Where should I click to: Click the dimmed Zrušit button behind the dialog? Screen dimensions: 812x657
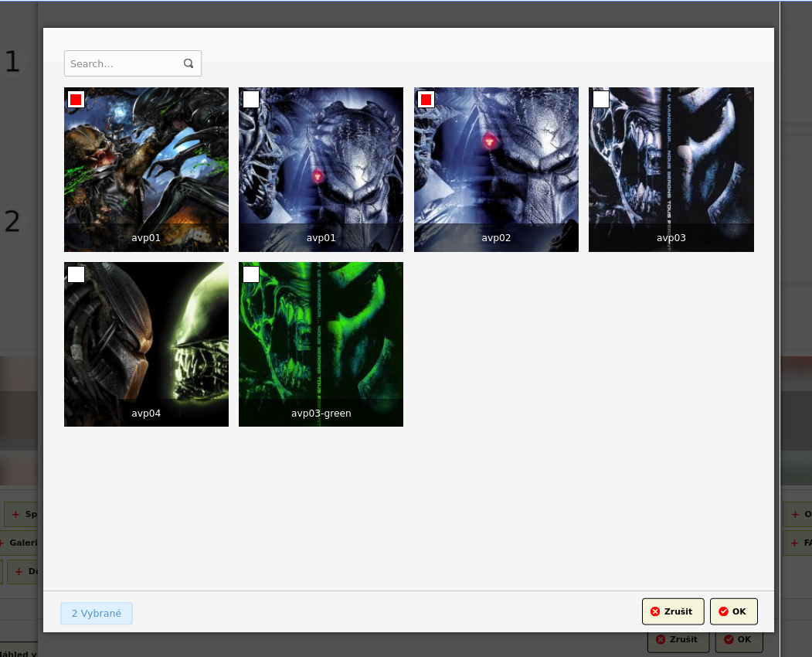coord(678,641)
